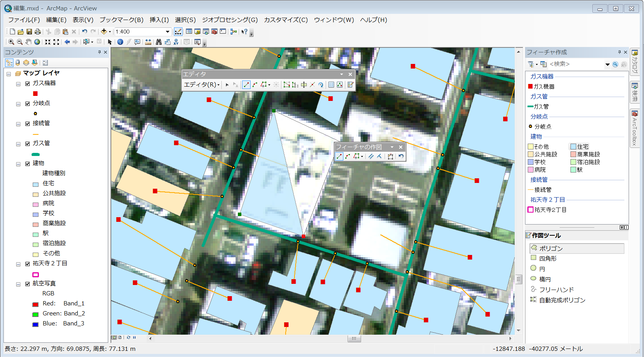Select the Edit Tool arrow in Editor toolbar
The height and width of the screenshot is (357, 644).
(227, 85)
